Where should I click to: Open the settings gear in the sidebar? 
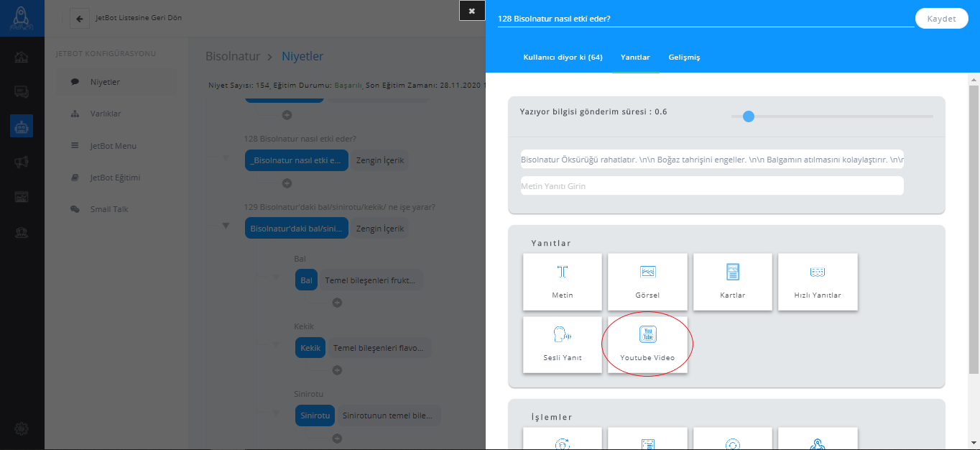22,428
